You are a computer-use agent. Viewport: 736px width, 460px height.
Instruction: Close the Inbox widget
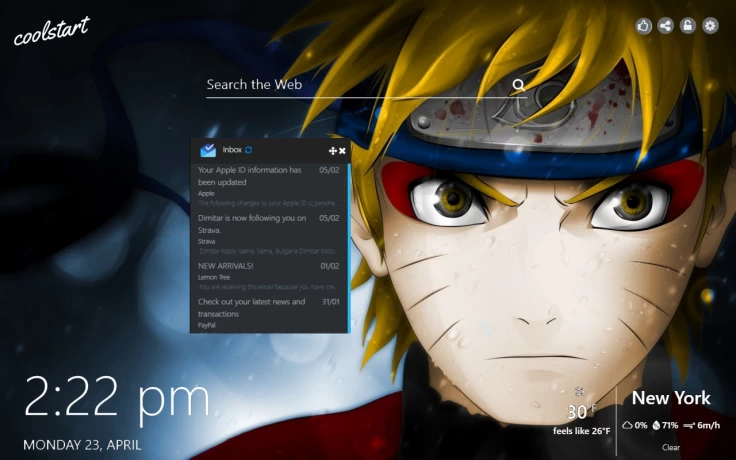point(342,151)
